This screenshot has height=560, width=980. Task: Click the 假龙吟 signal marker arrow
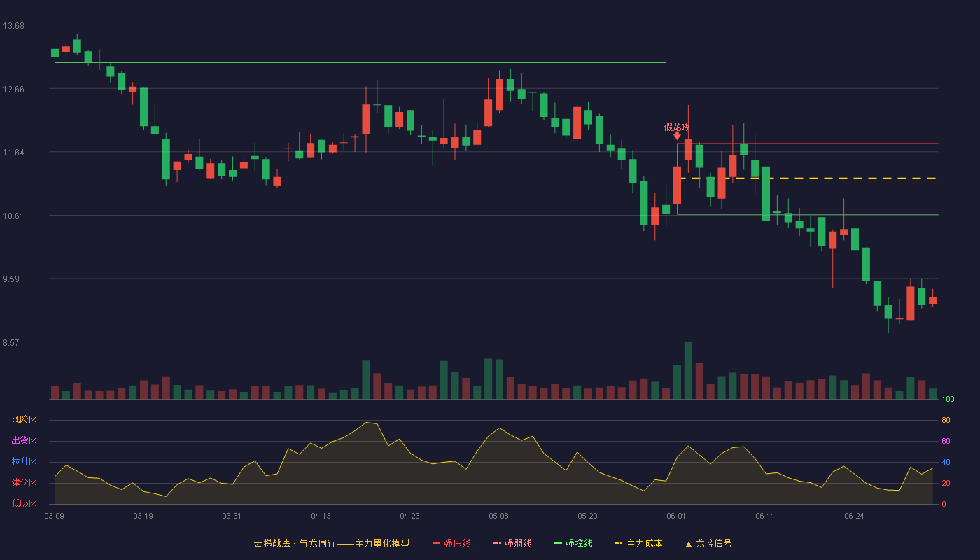[x=677, y=136]
